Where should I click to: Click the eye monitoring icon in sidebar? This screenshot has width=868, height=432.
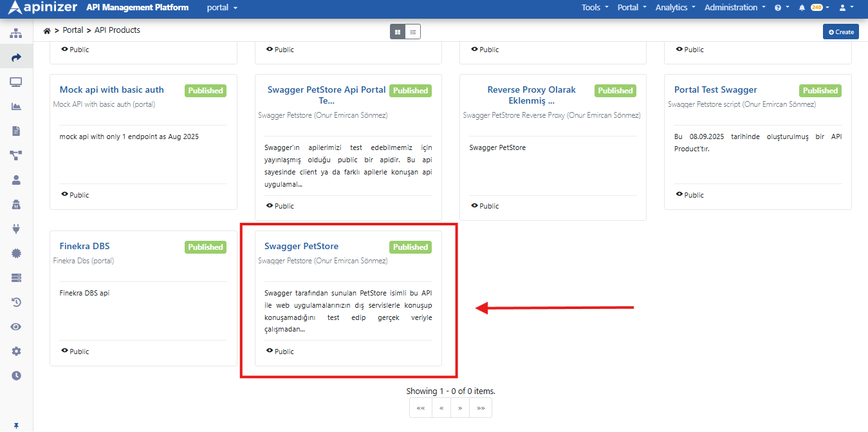click(16, 326)
